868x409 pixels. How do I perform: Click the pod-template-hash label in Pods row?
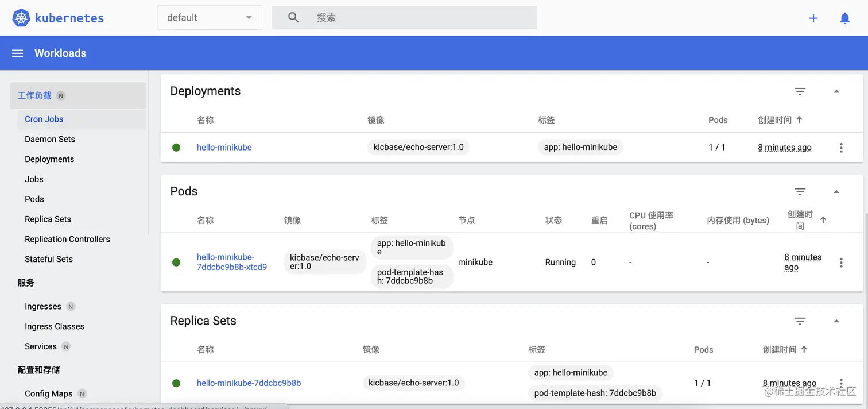[412, 277]
